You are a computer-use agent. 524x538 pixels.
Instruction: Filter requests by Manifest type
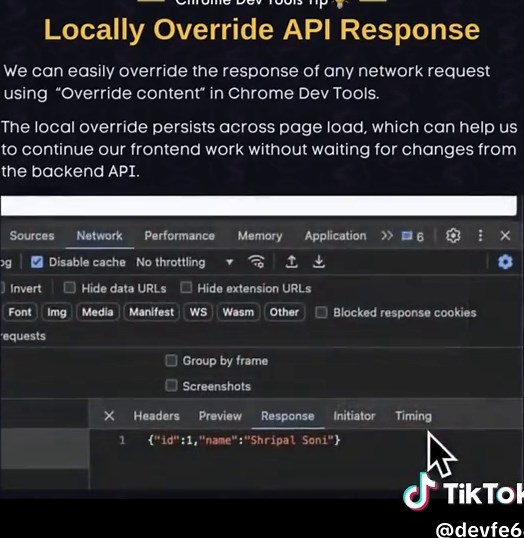click(151, 312)
